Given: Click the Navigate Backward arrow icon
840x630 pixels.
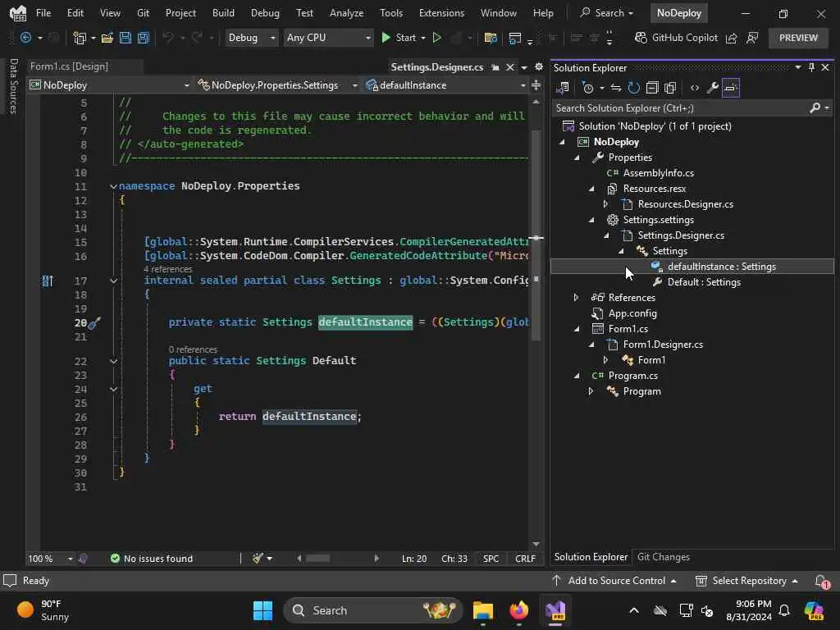Looking at the screenshot, I should 25,38.
